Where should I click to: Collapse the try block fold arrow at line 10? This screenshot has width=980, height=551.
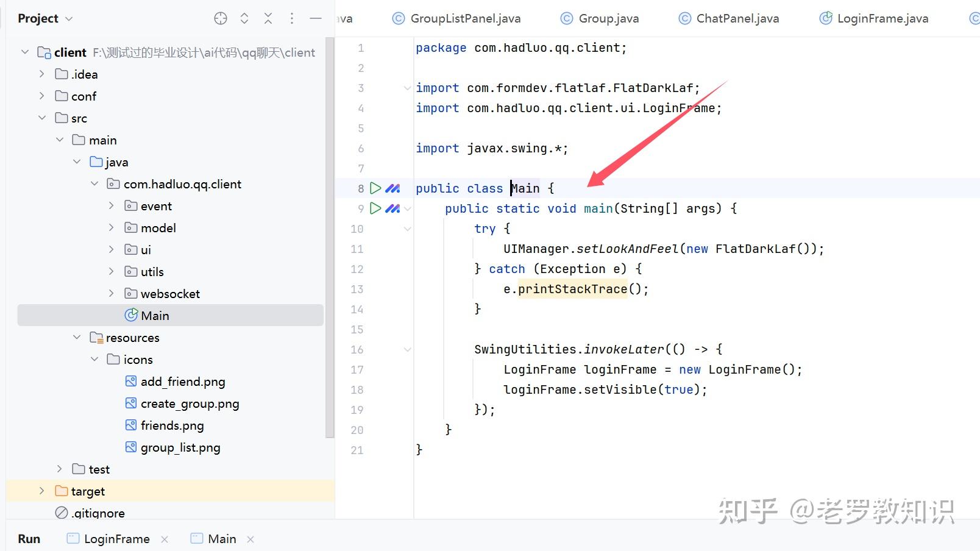pos(407,229)
